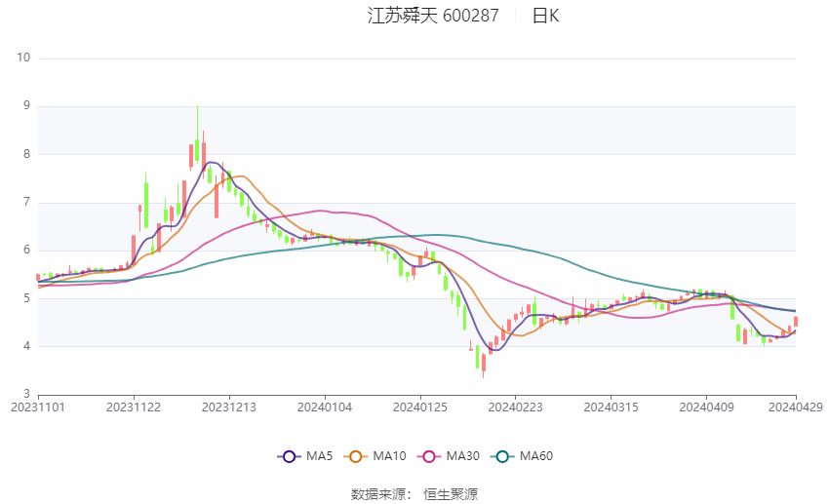The image size is (829, 504).
Task: Click the last red candlestick at the chart's right edge
Action: tap(796, 321)
